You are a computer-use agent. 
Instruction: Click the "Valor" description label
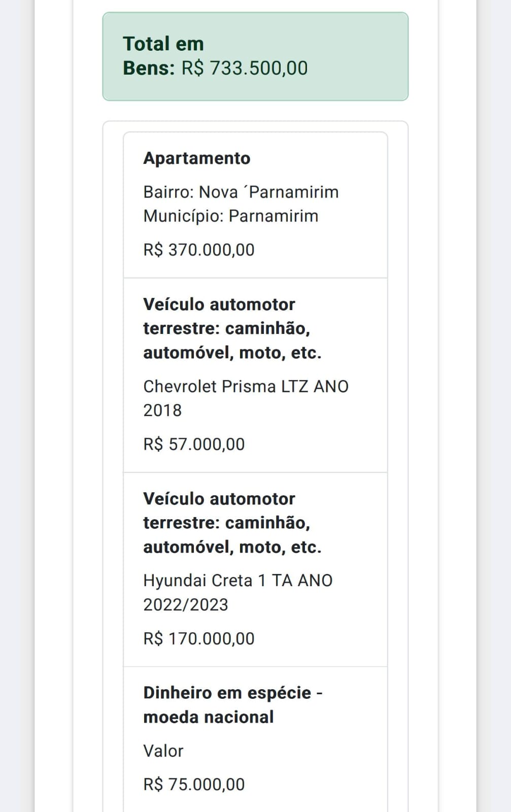point(163,751)
